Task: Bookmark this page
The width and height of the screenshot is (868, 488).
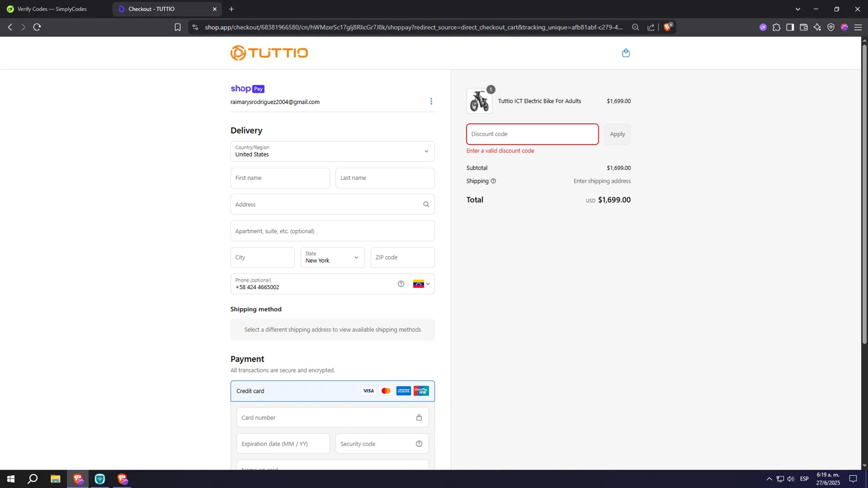Action: point(178,27)
